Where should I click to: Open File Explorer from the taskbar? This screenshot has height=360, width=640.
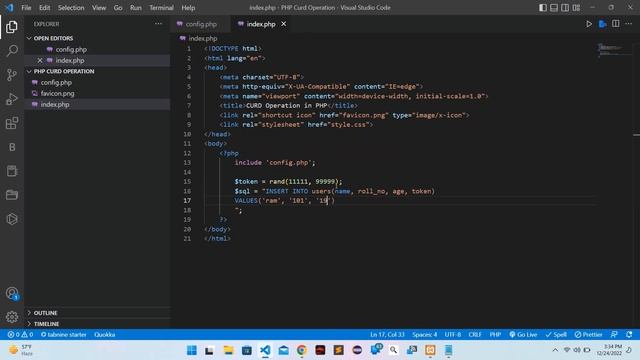[x=228, y=350]
